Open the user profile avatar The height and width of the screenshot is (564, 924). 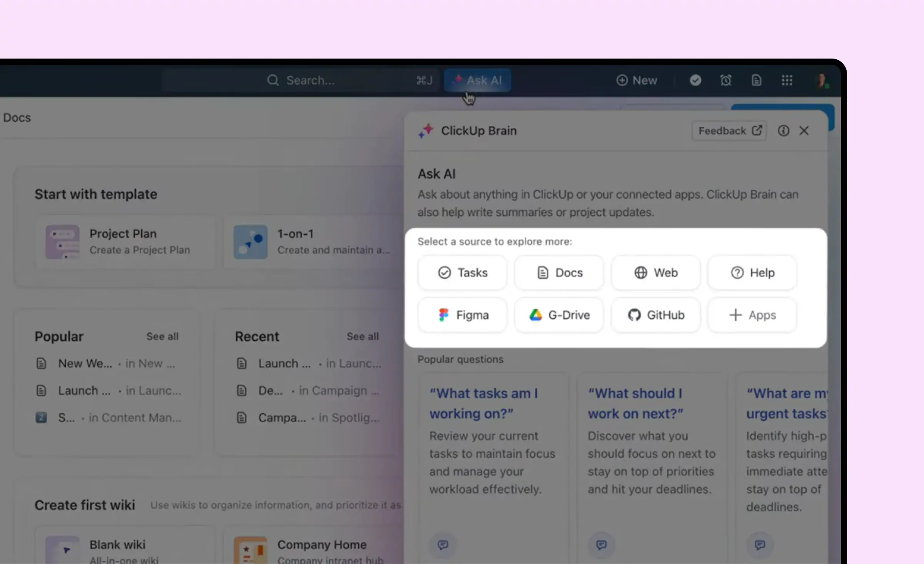click(x=822, y=80)
